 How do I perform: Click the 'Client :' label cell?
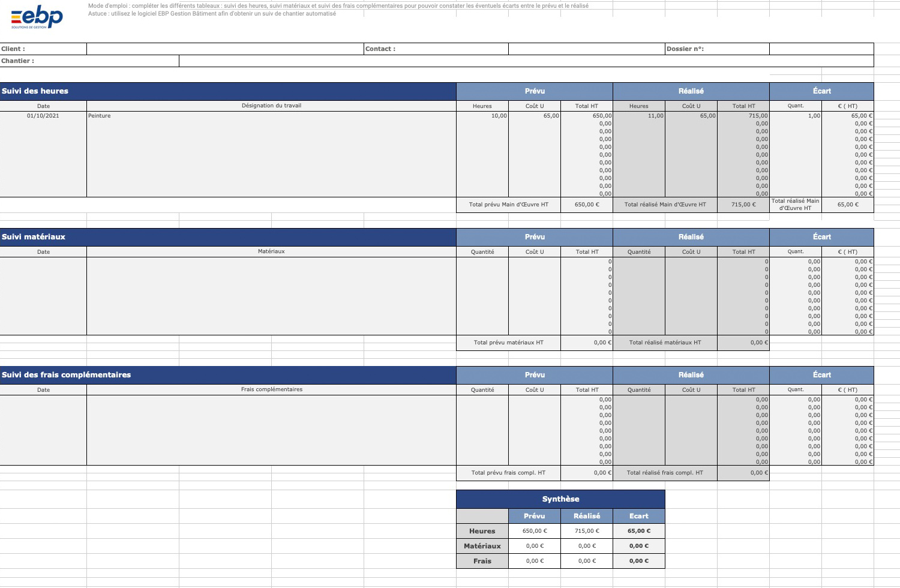coord(43,49)
